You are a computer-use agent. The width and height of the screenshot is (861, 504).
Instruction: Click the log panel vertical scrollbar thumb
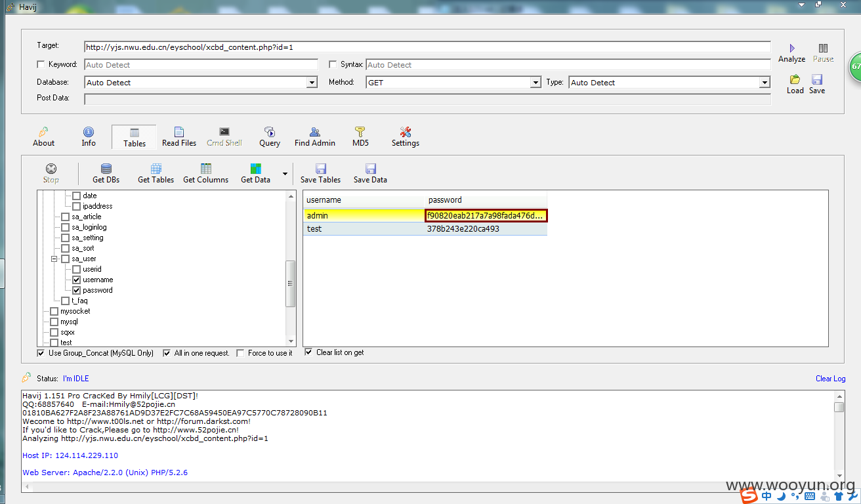[839, 407]
